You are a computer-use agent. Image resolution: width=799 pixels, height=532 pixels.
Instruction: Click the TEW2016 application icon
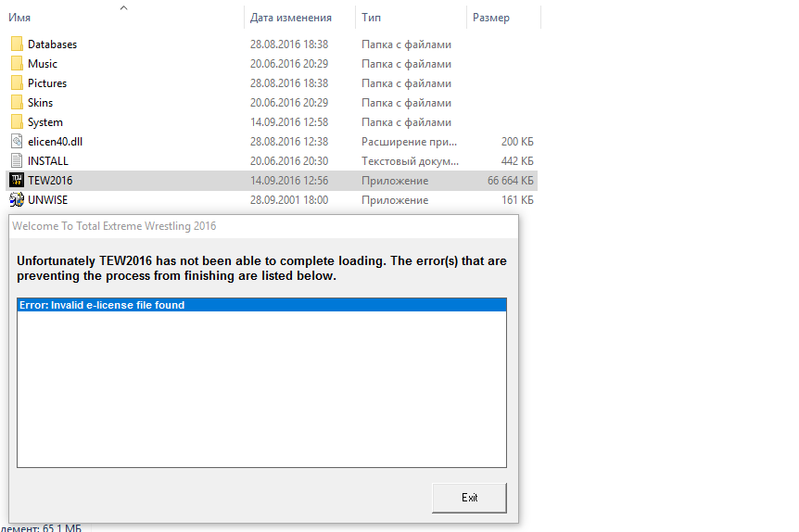[x=17, y=181]
